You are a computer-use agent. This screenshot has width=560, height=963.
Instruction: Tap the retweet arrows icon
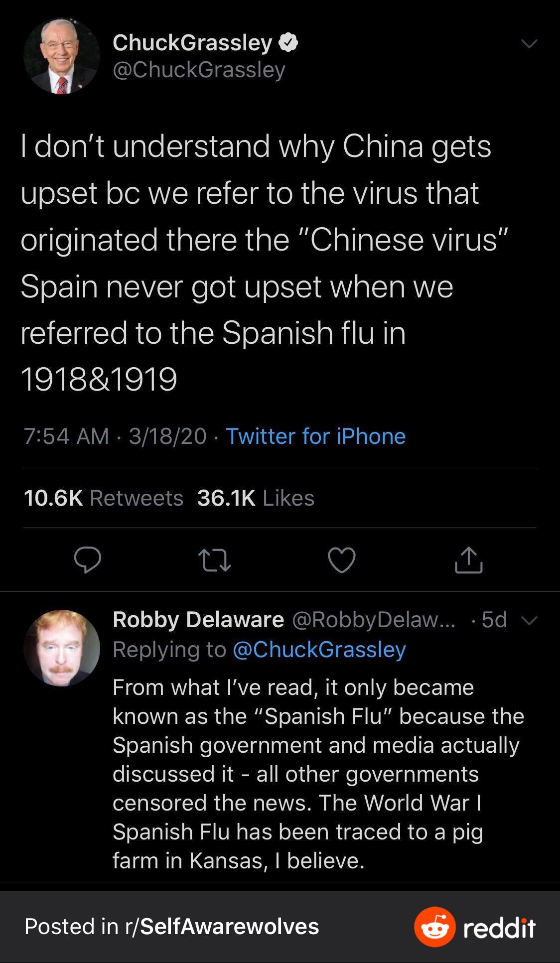[214, 560]
